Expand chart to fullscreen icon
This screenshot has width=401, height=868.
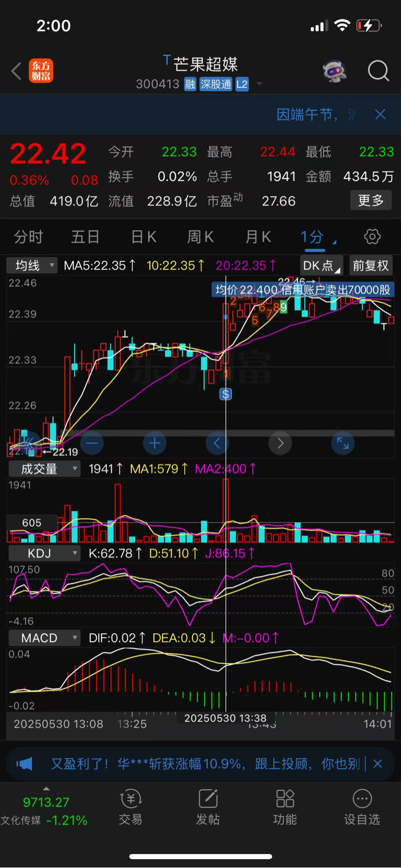(343, 444)
